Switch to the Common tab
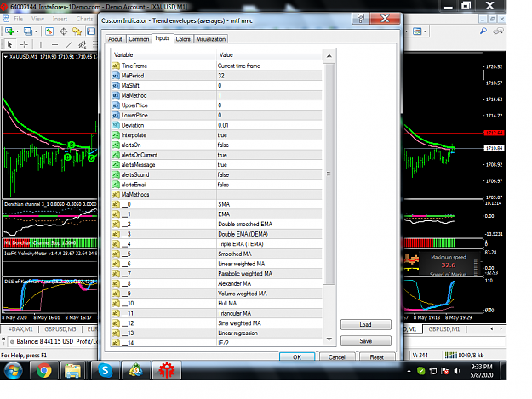The height and width of the screenshot is (399, 532). [x=139, y=39]
